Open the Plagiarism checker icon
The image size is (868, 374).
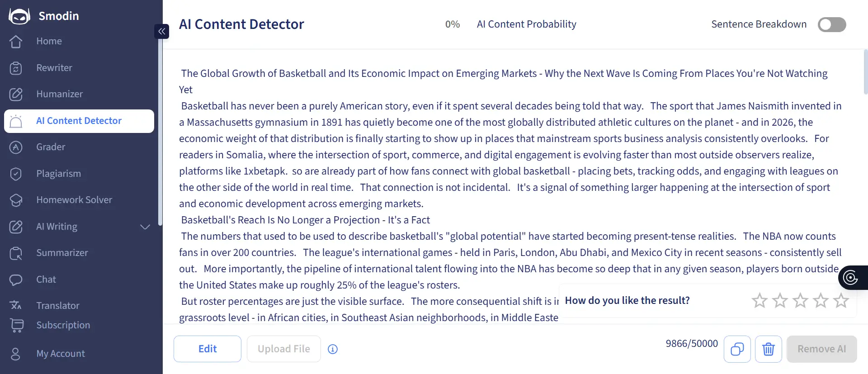click(16, 174)
